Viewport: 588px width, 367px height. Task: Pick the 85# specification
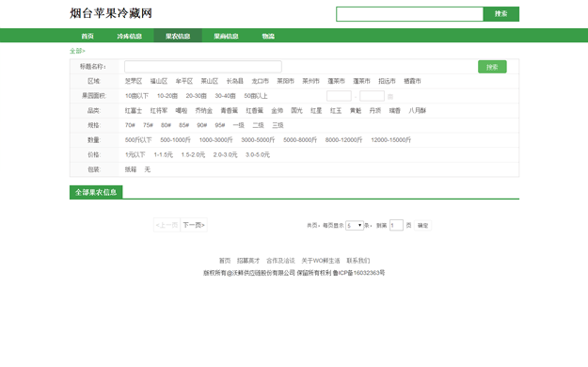point(183,125)
